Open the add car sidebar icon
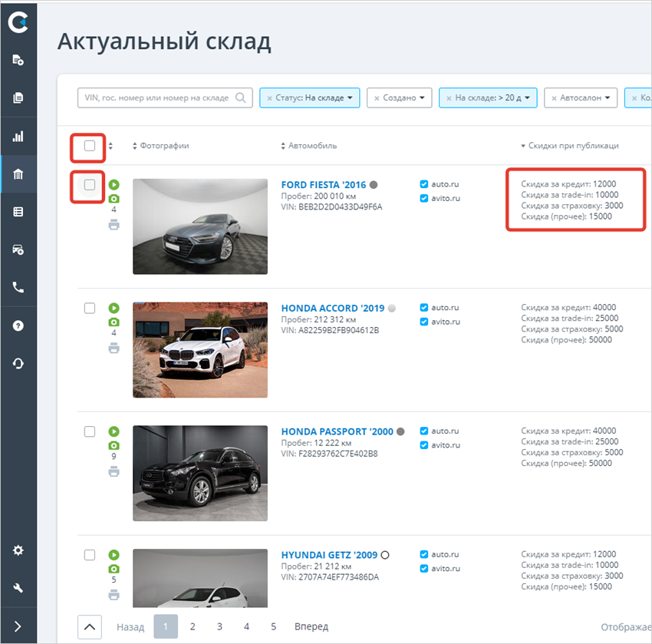 18,249
